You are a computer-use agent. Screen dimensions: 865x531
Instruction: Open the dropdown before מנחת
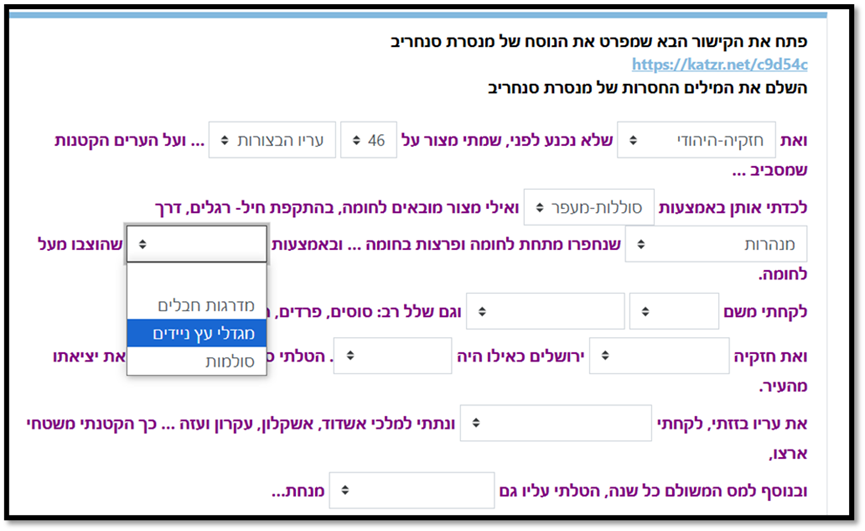[412, 490]
